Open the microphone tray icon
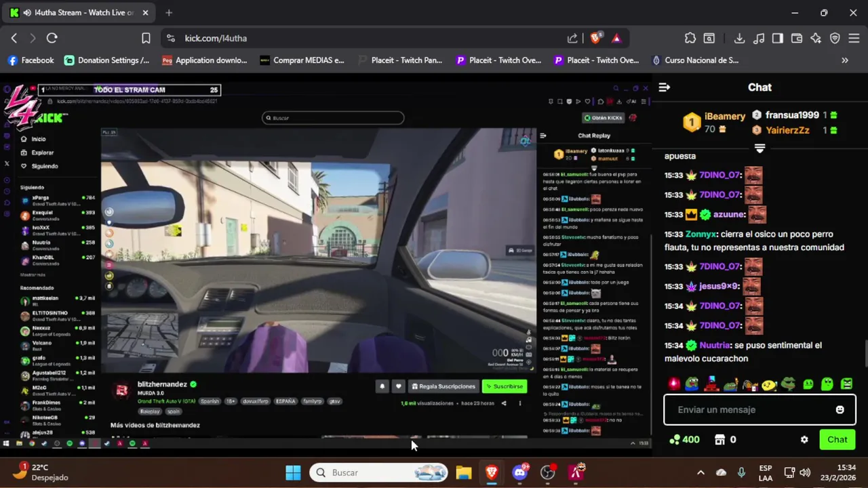Image resolution: width=868 pixels, height=488 pixels. point(741,472)
